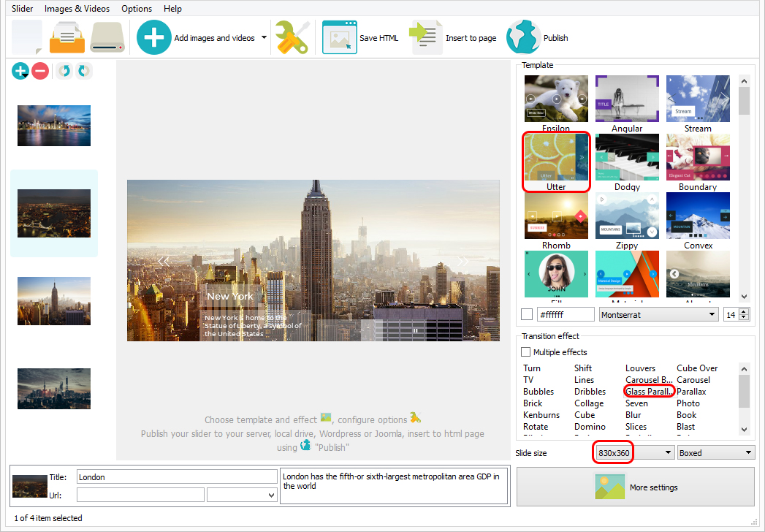The image size is (765, 532).
Task: Select the Rhomb template thumbnail
Action: 556,216
